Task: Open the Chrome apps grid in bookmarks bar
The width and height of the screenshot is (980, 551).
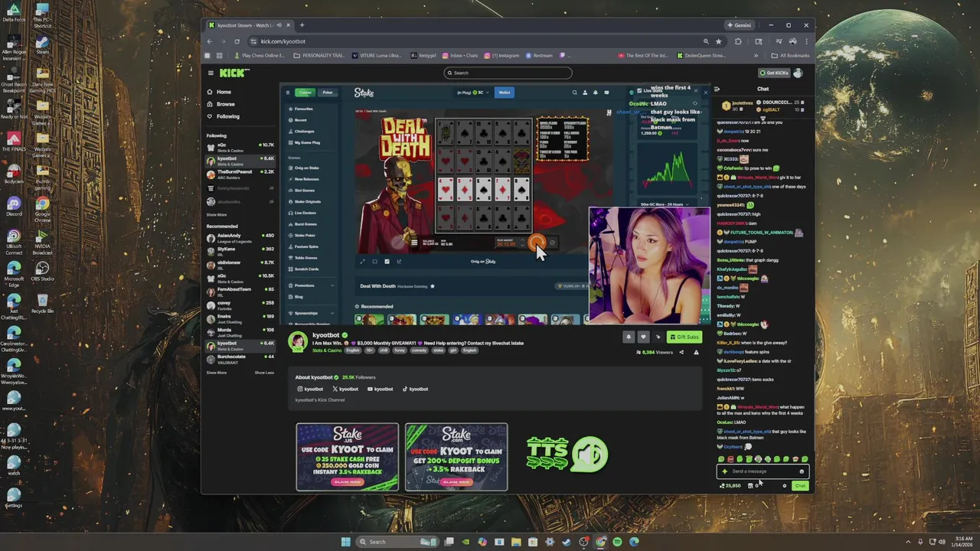Action: click(x=219, y=55)
